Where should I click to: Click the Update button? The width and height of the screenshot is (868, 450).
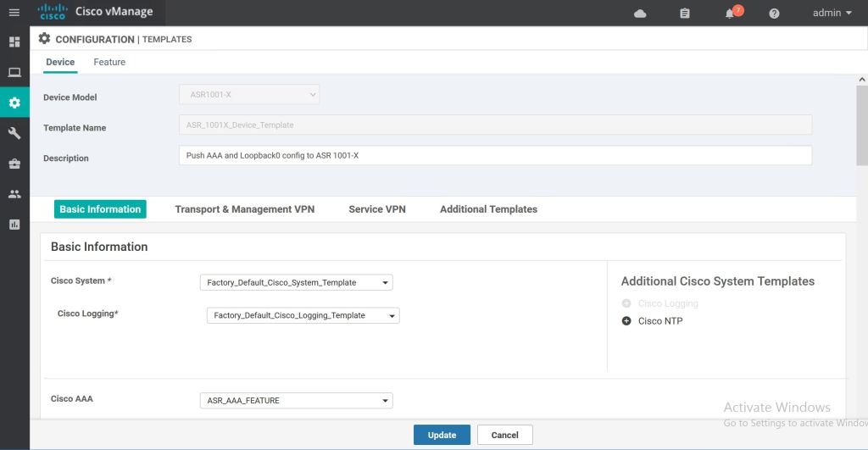[442, 435]
